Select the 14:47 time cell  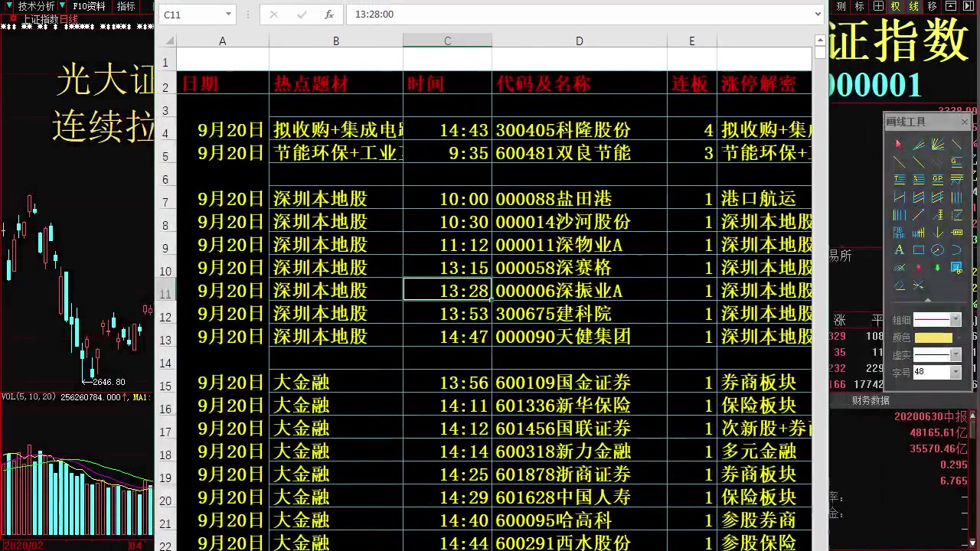447,337
